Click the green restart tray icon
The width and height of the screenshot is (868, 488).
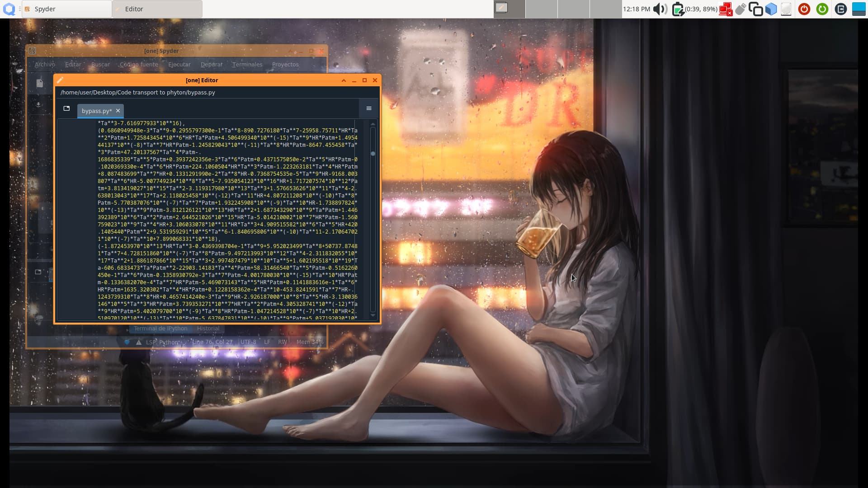pos(822,9)
